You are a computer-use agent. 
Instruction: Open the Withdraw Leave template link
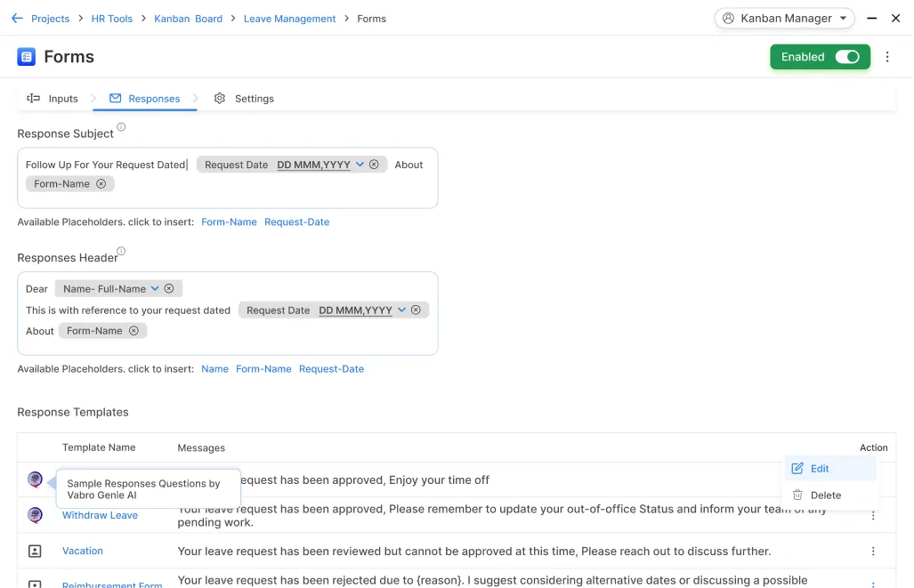pos(100,516)
